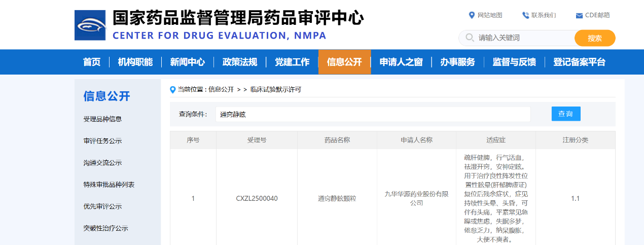Click the 网站地图 map pin icon

(472, 15)
